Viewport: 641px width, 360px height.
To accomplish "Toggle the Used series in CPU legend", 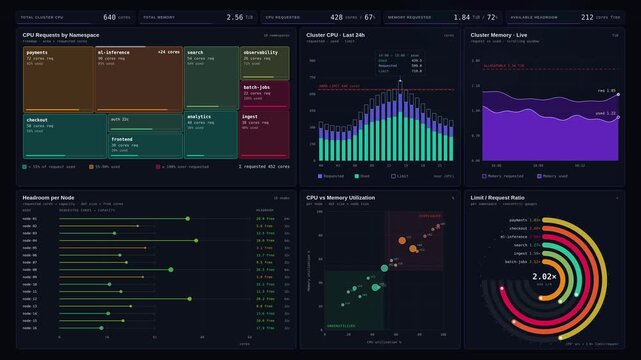I will pos(362,176).
